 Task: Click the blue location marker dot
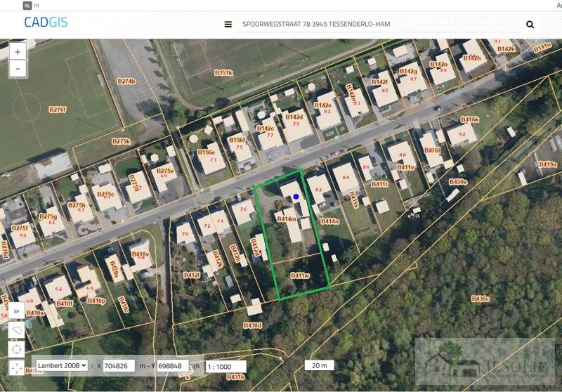[x=296, y=197]
